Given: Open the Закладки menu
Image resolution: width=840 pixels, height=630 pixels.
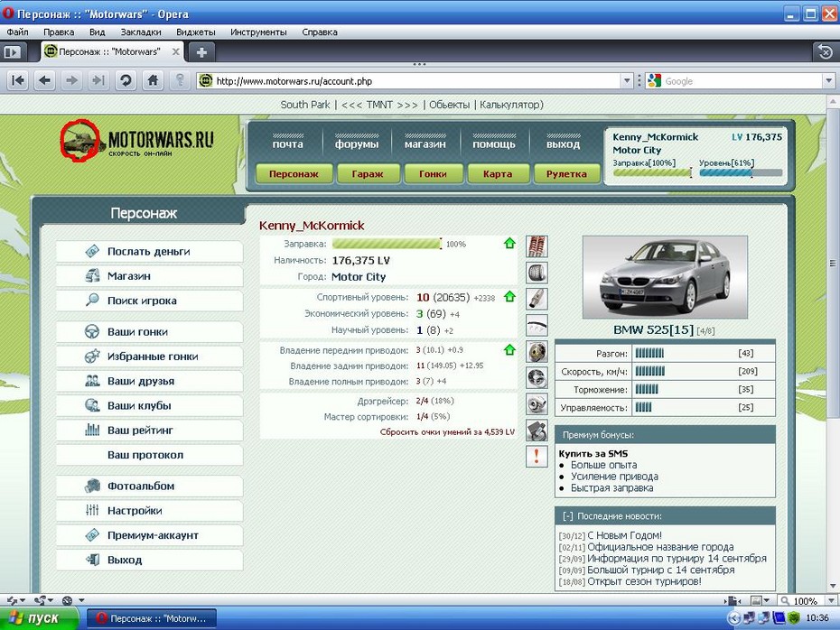Looking at the screenshot, I should tap(141, 32).
